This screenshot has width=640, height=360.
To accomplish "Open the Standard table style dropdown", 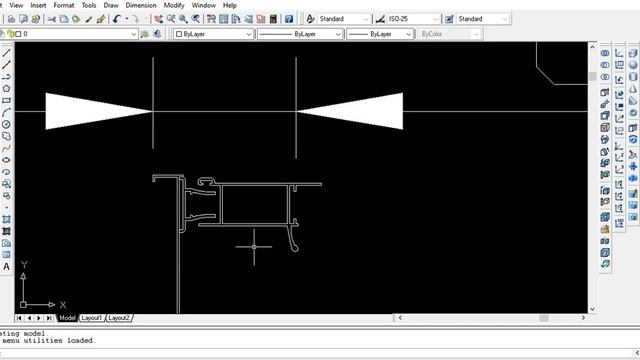I will pos(505,19).
